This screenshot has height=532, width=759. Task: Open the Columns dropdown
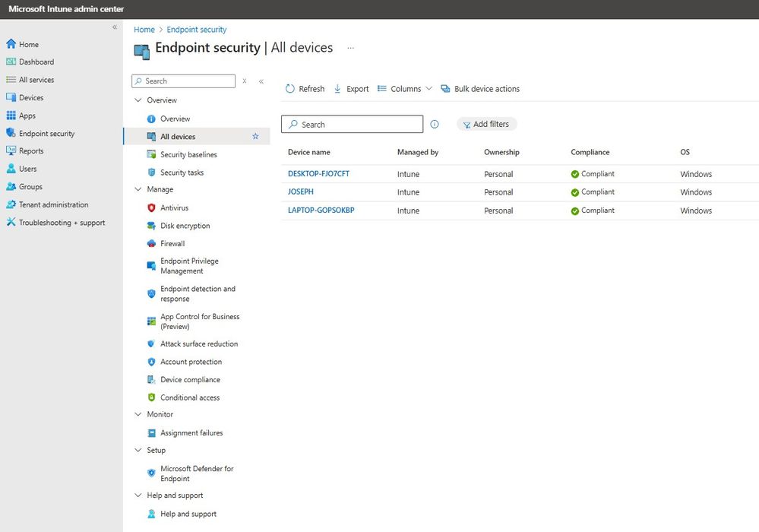coord(405,89)
